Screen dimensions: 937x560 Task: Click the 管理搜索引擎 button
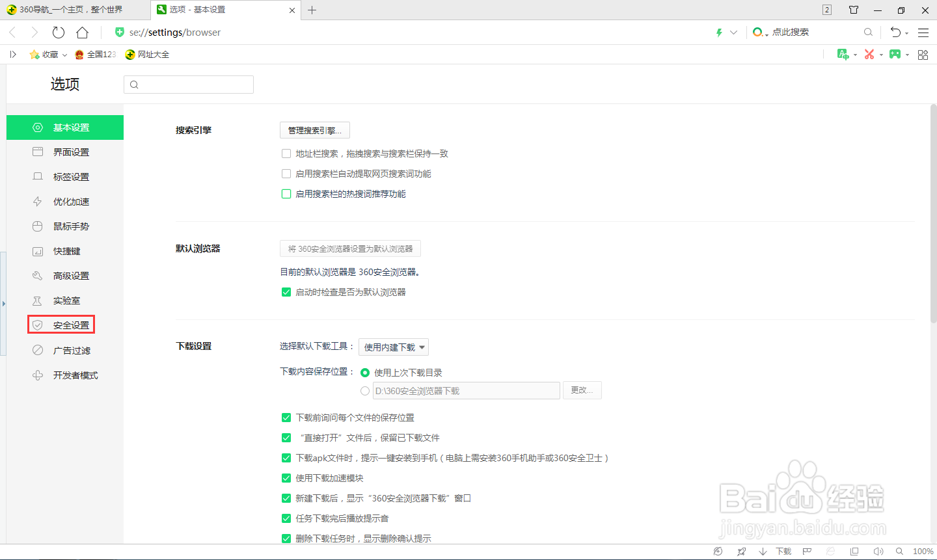click(315, 130)
